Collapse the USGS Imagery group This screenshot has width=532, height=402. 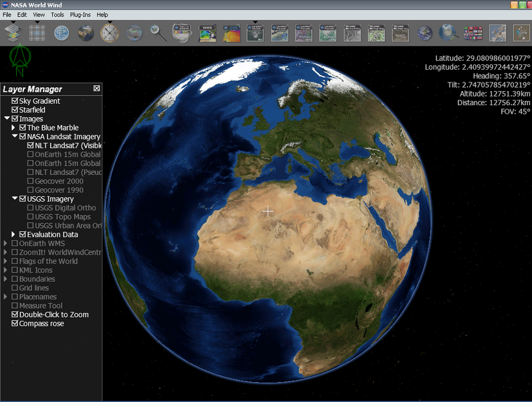click(15, 198)
